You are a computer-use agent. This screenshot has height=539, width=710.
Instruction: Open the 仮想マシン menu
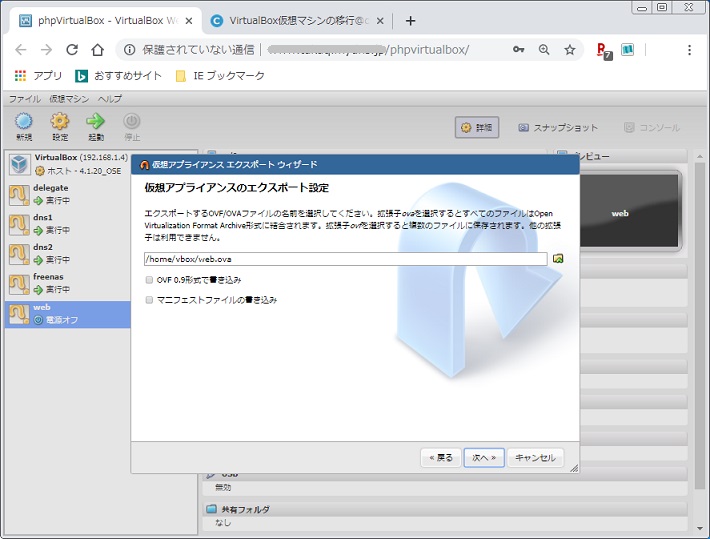click(69, 99)
